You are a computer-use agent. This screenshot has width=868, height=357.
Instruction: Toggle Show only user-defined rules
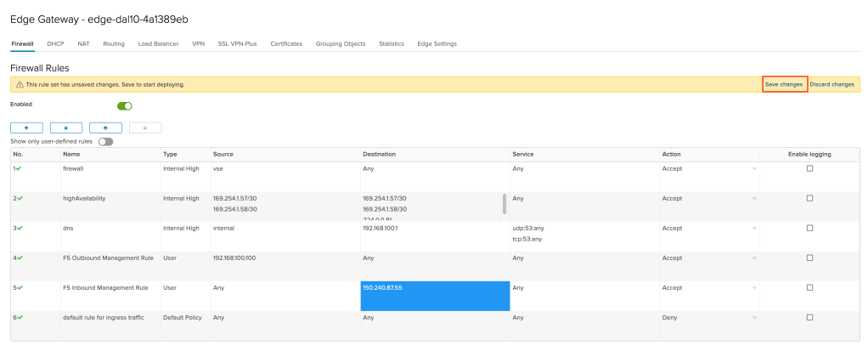[x=105, y=141]
